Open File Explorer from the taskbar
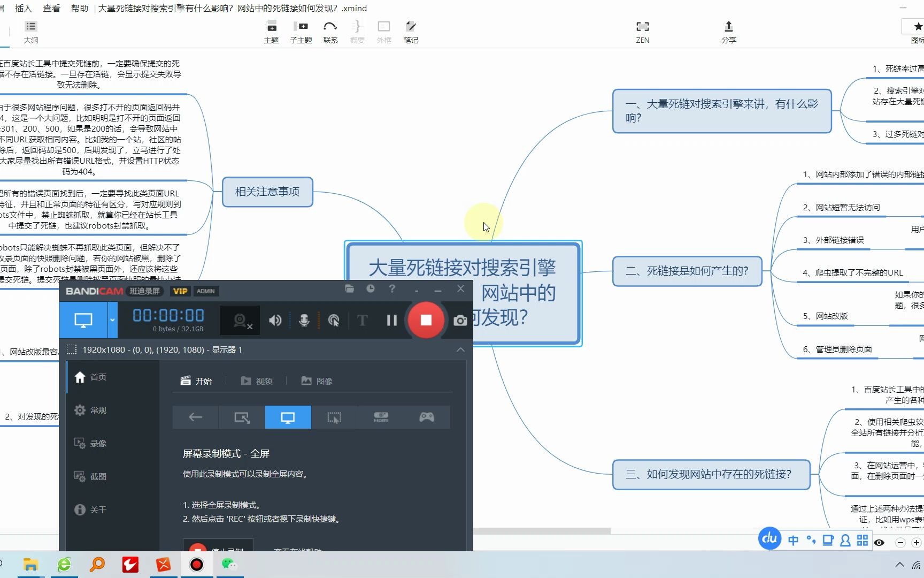The width and height of the screenshot is (924, 578). coord(30,565)
